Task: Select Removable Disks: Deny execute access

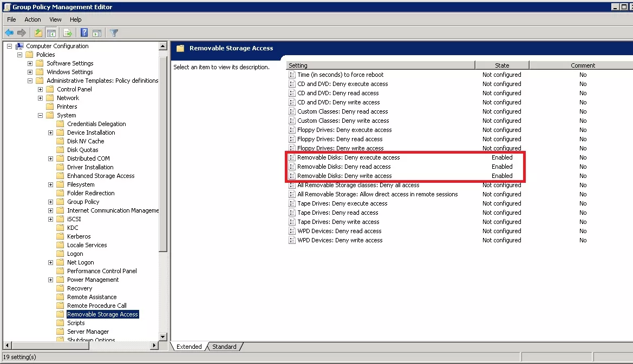Action: click(348, 157)
